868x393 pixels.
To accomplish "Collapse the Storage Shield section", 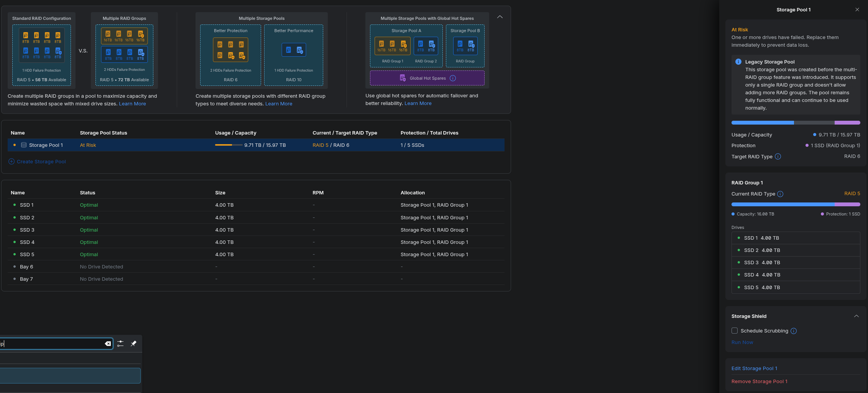I will coord(856,316).
